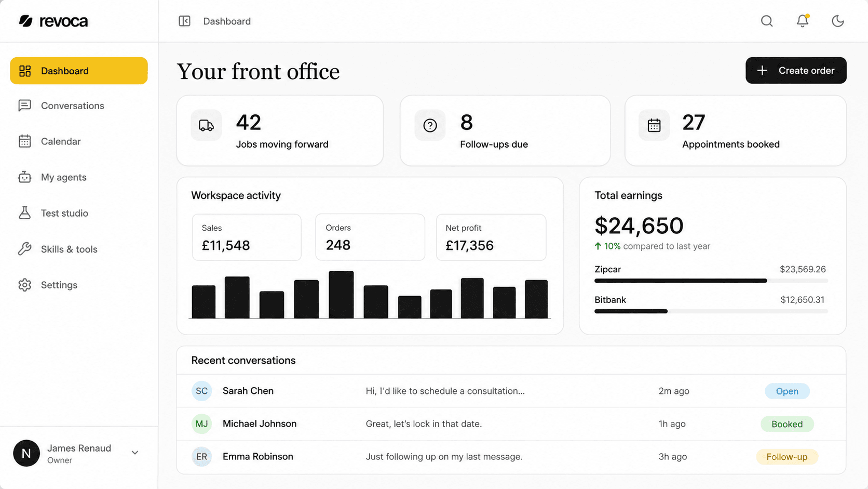Click the ER avatar
868x489 pixels.
coord(201,457)
